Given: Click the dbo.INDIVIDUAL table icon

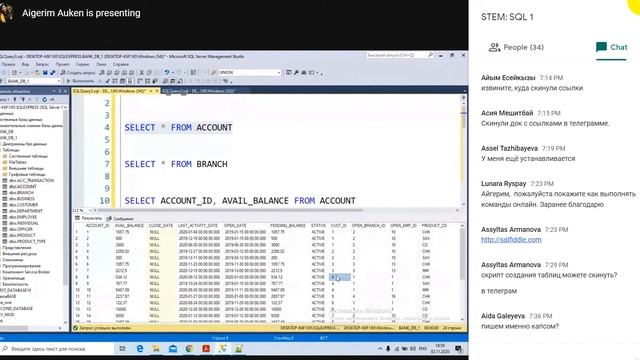Looking at the screenshot, I should pyautogui.click(x=5, y=223).
